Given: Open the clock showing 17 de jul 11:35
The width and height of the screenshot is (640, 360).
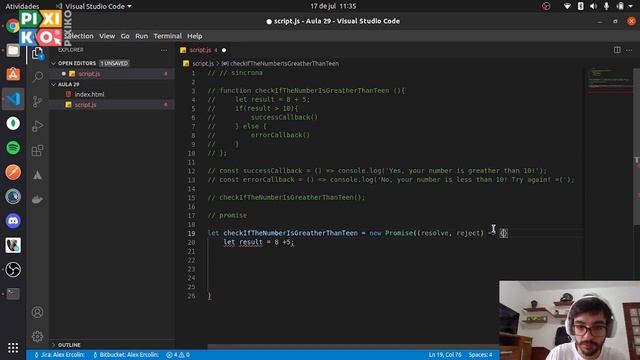Looking at the screenshot, I should point(333,6).
